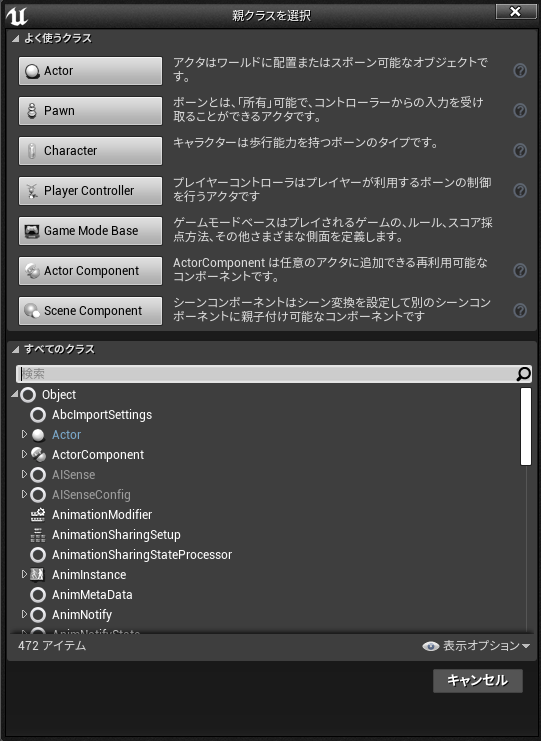Open help icon for Scene Component description
The image size is (541, 741).
(520, 310)
